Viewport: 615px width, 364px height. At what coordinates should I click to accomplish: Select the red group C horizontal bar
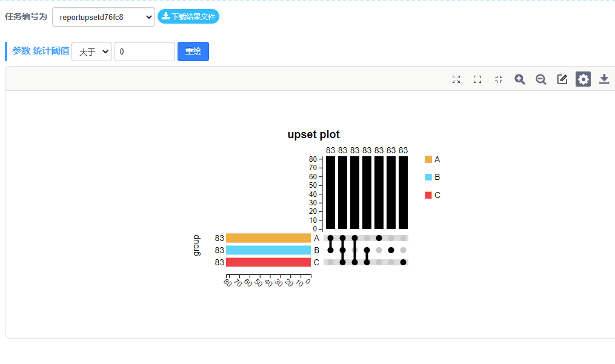(268, 262)
